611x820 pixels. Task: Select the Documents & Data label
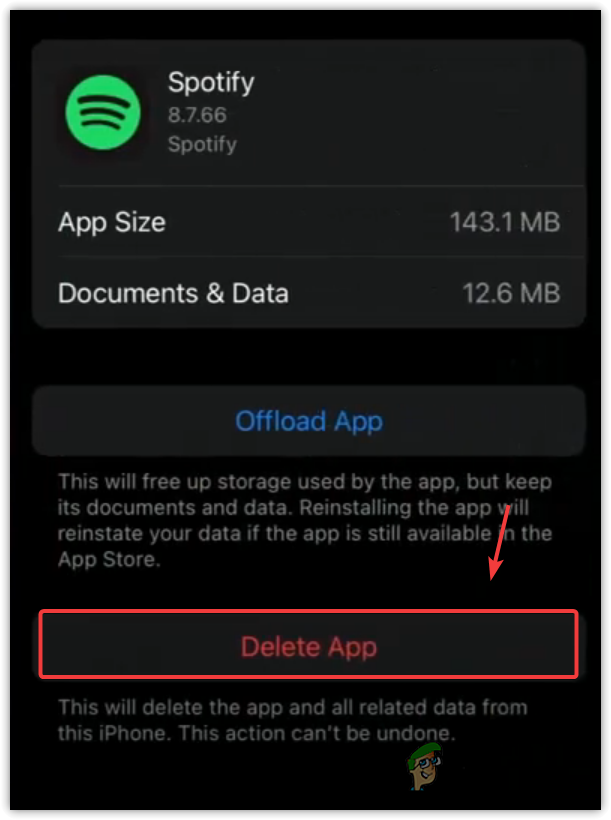click(173, 293)
